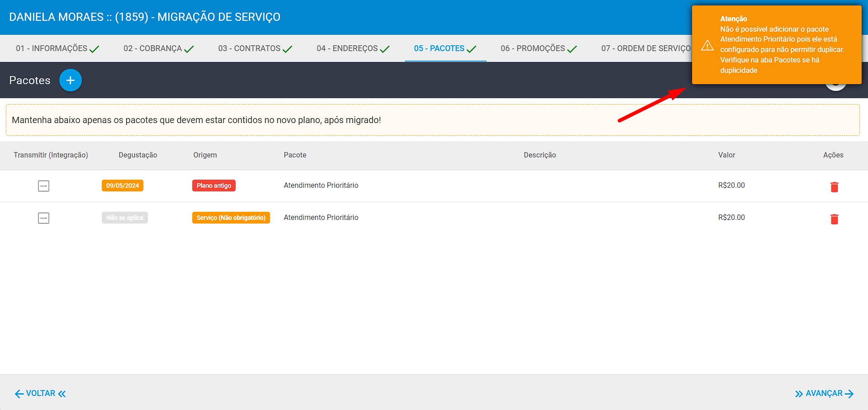Open the 06 - PROMOÇÕES tab

tap(539, 48)
